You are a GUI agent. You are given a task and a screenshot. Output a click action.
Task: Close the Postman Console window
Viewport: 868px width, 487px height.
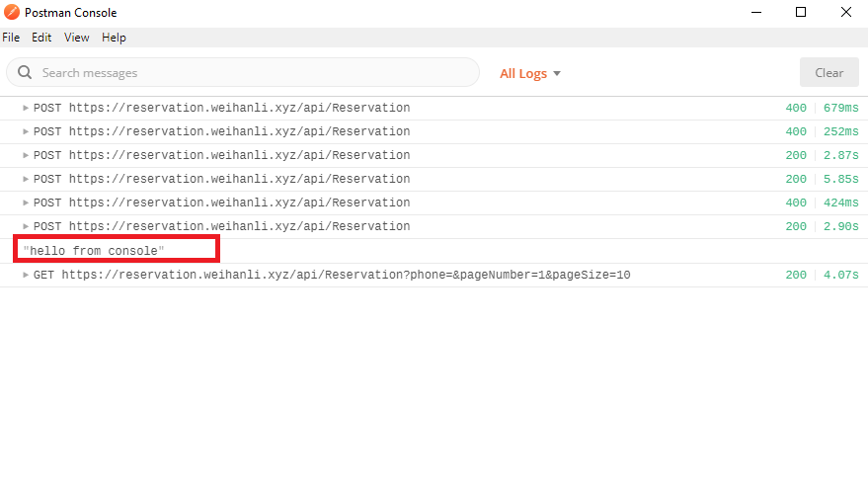846,12
